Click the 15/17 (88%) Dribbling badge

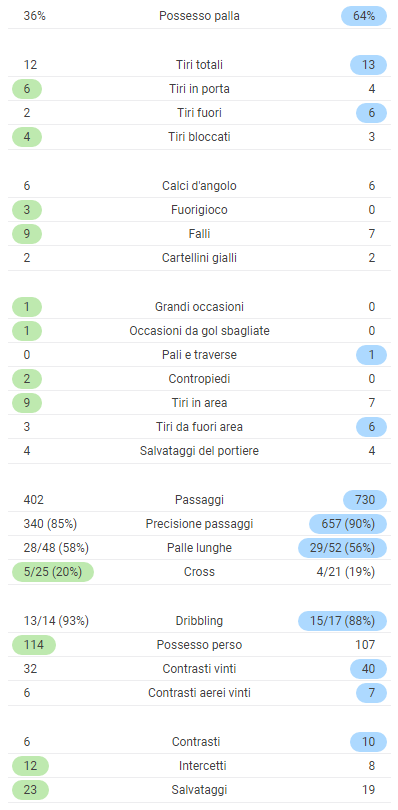[342, 620]
